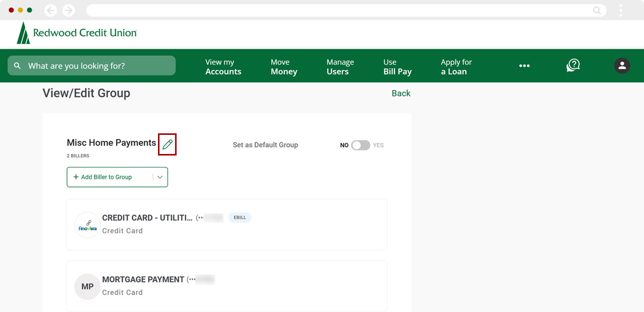Click the magnifier icon in site search

pos(18,66)
